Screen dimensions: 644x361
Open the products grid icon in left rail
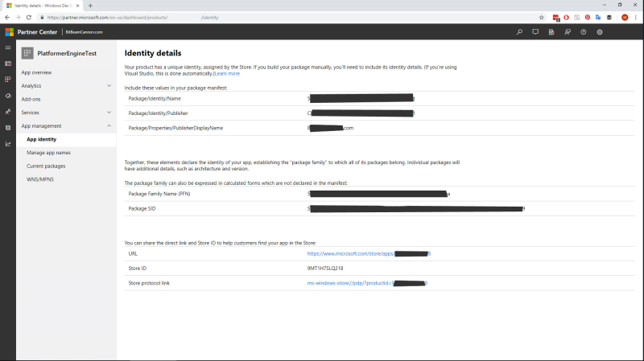[8, 80]
